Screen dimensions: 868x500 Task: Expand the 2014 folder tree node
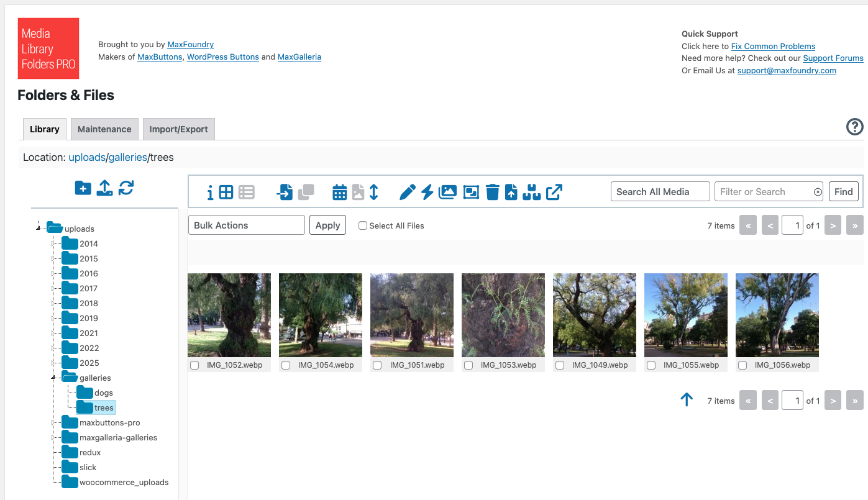coord(53,243)
